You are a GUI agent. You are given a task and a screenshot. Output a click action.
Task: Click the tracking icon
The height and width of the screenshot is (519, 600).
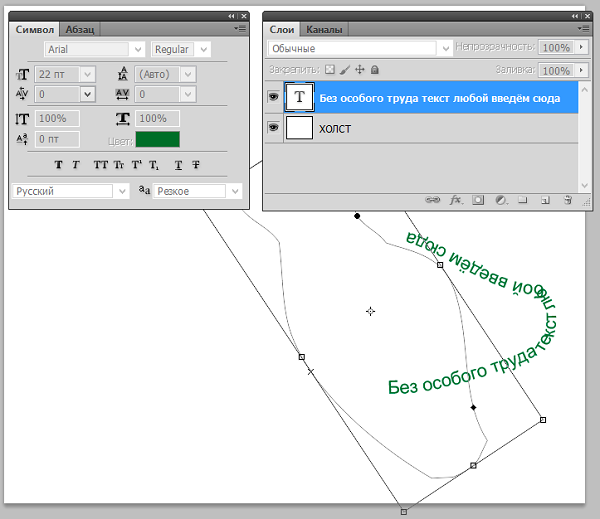click(x=122, y=94)
